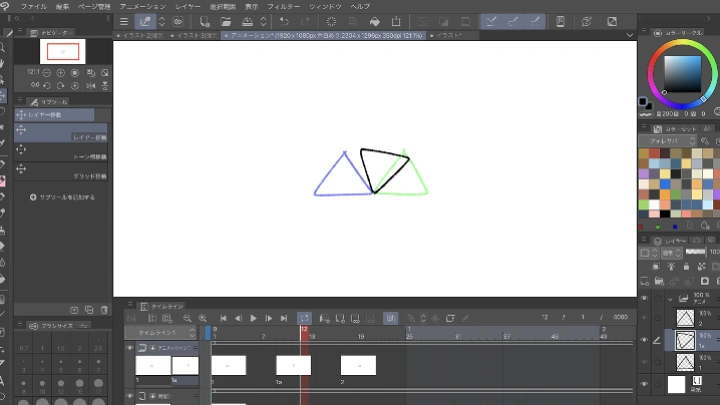
Task: Open the support help icon
Action: point(586,22)
